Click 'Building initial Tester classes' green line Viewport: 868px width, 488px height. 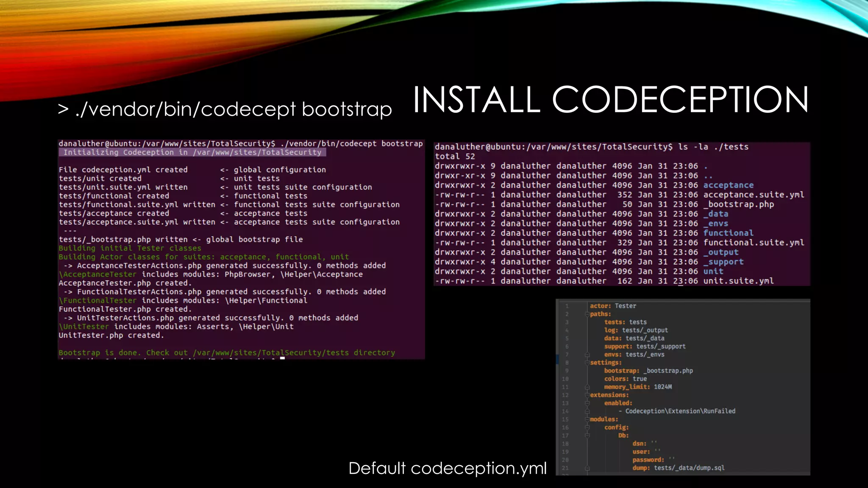coord(130,248)
